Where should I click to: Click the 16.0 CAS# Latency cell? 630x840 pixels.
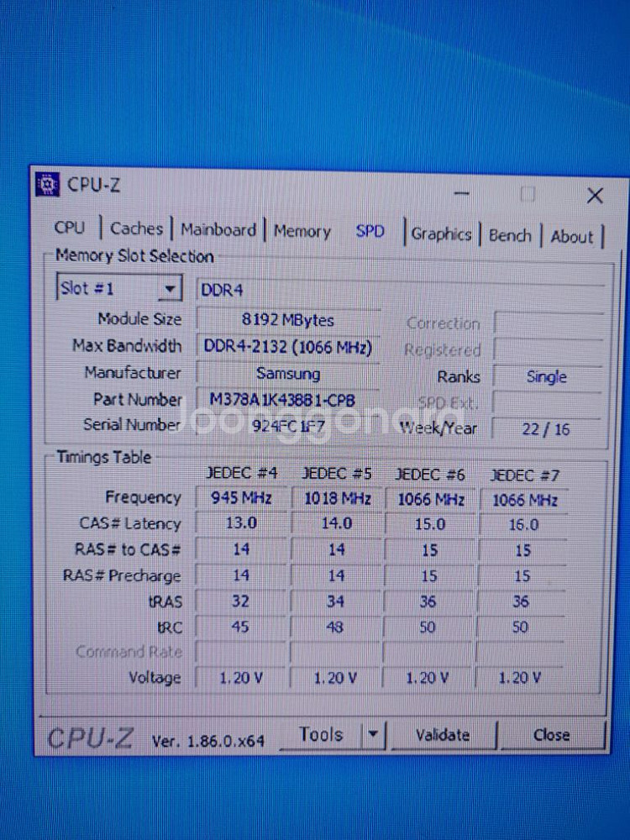(523, 524)
